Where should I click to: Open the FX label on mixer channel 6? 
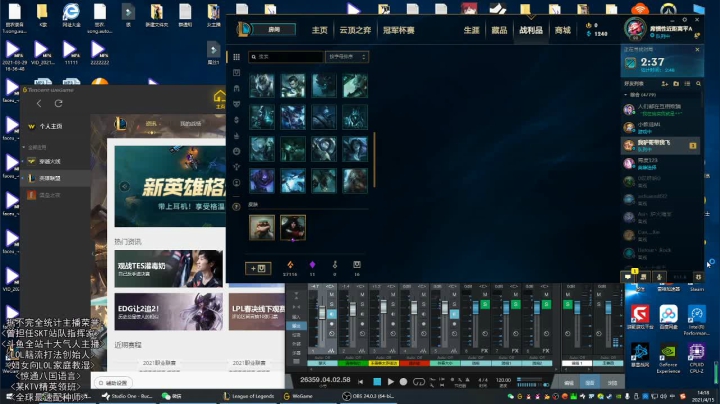point(484,351)
